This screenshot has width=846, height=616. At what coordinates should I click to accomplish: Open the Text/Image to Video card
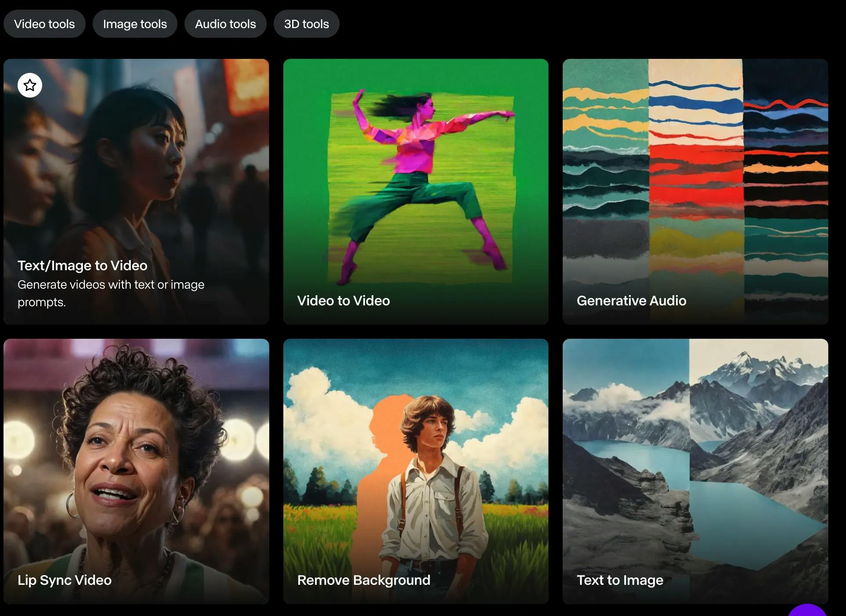click(136, 176)
